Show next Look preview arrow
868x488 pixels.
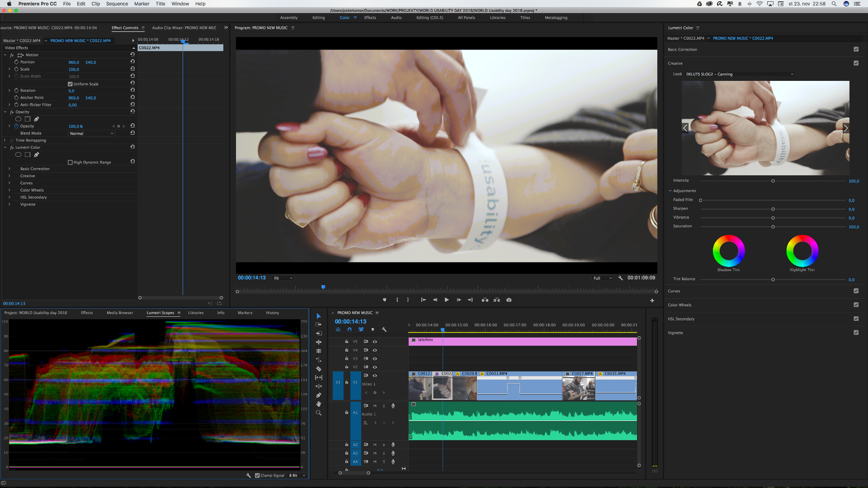click(845, 128)
